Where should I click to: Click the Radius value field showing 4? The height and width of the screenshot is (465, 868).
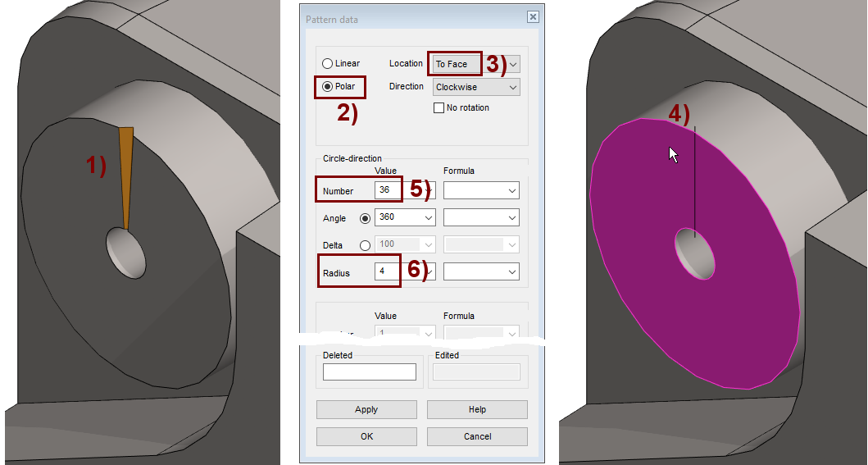point(387,271)
